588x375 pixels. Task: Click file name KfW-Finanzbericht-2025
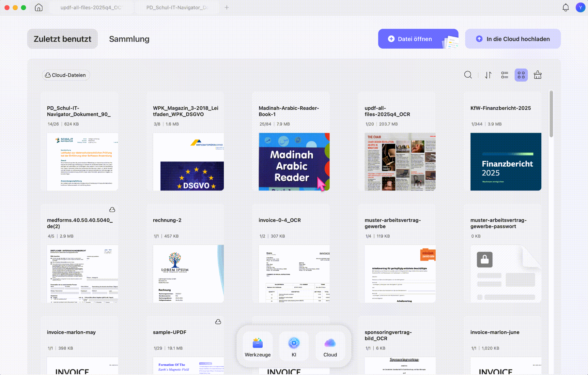click(501, 108)
